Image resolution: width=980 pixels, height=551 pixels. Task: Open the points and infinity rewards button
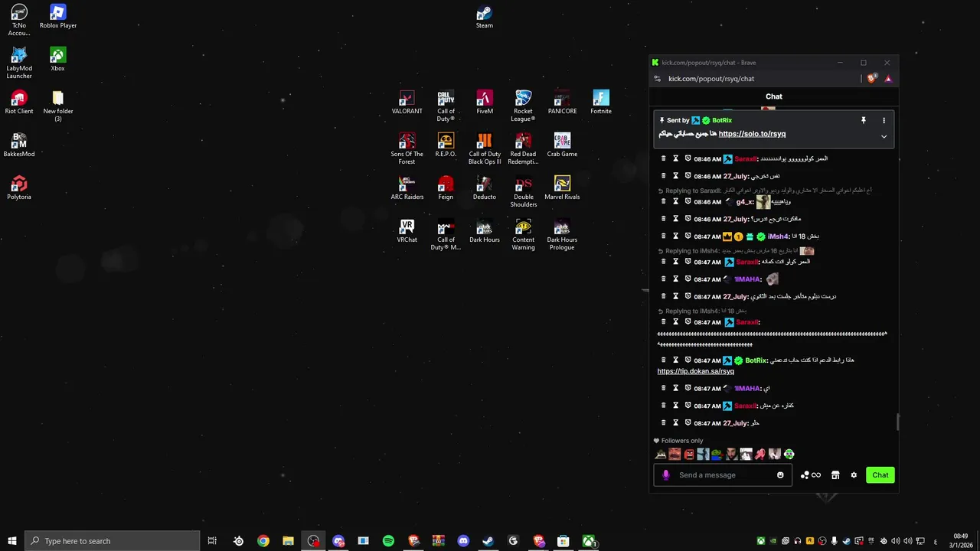click(810, 475)
